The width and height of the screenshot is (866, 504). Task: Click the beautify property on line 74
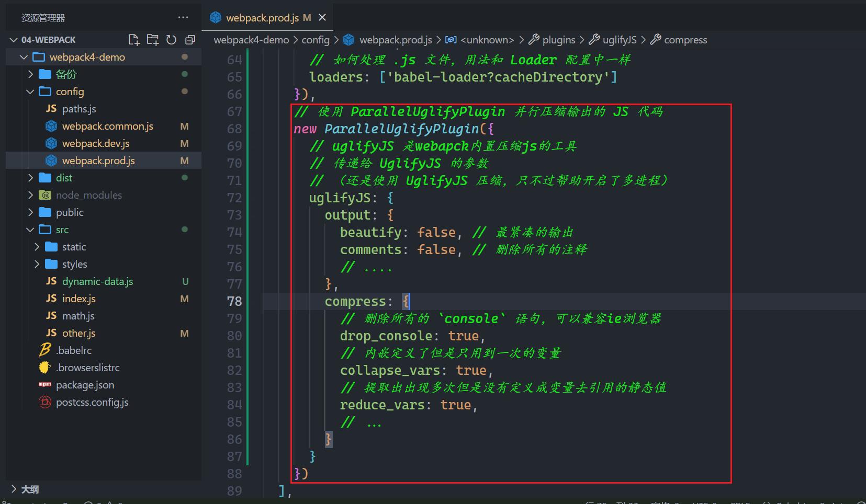[370, 232]
